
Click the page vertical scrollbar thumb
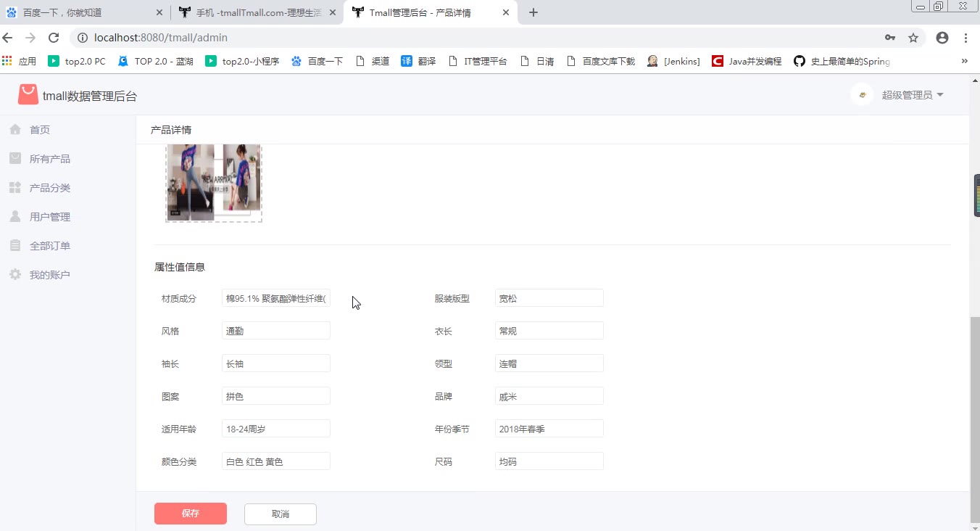coord(975,419)
